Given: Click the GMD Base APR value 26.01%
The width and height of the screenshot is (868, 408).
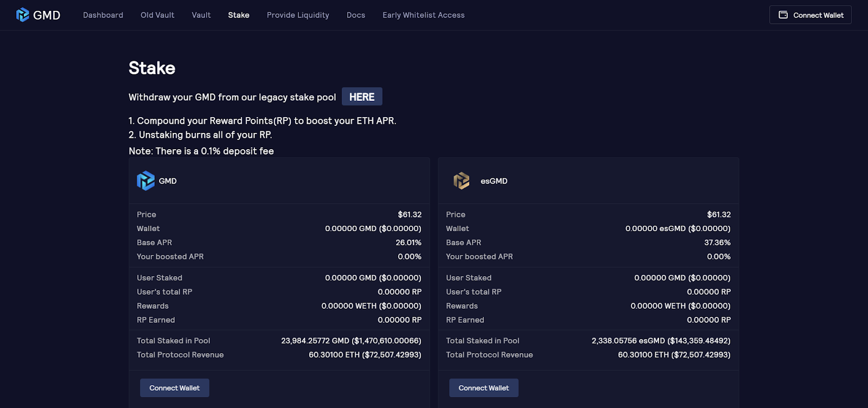Looking at the screenshot, I should point(409,243).
